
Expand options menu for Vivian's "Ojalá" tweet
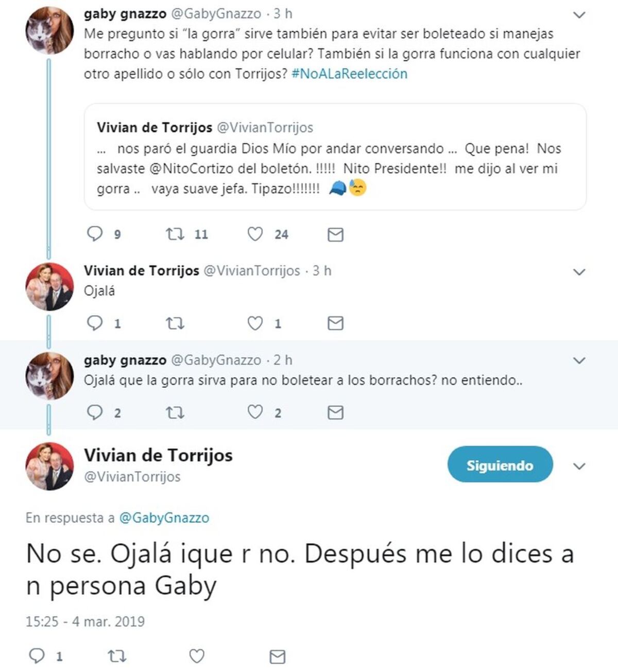point(579,272)
